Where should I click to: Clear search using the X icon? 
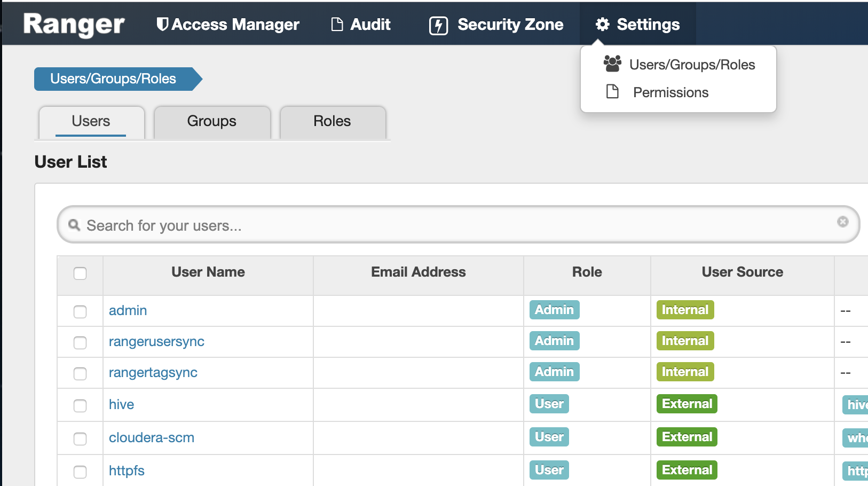[x=842, y=222]
